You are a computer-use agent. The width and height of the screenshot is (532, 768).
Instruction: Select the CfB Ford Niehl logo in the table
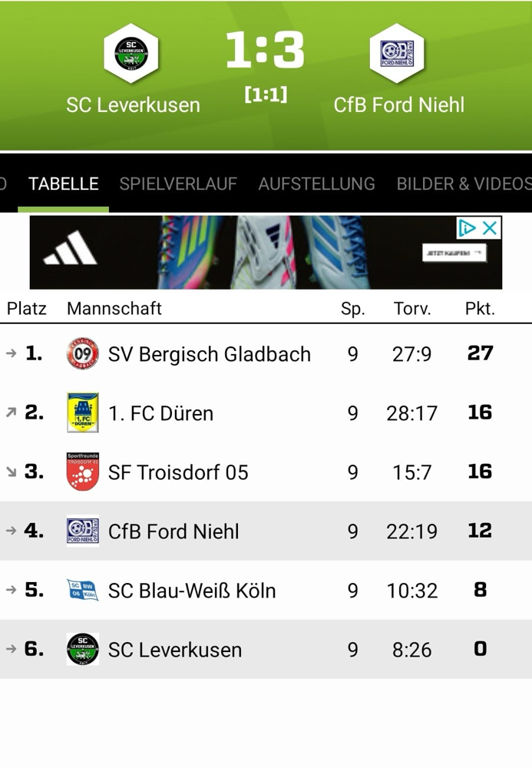click(83, 531)
